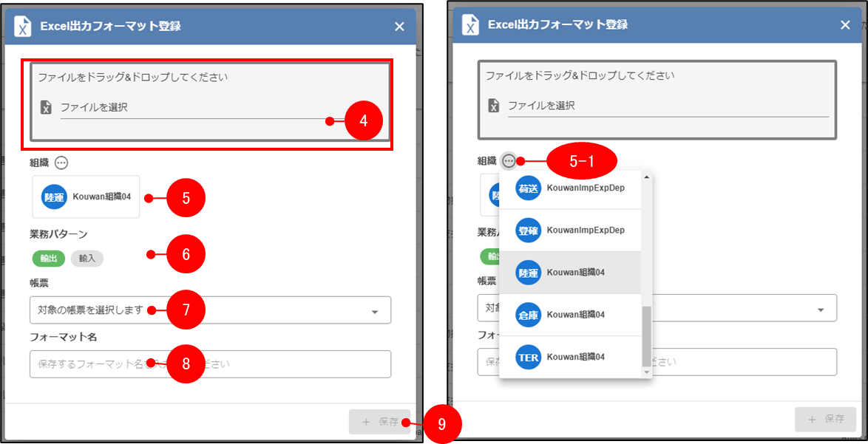Click the Excel file icon in left drop area
The image size is (868, 444).
click(46, 108)
